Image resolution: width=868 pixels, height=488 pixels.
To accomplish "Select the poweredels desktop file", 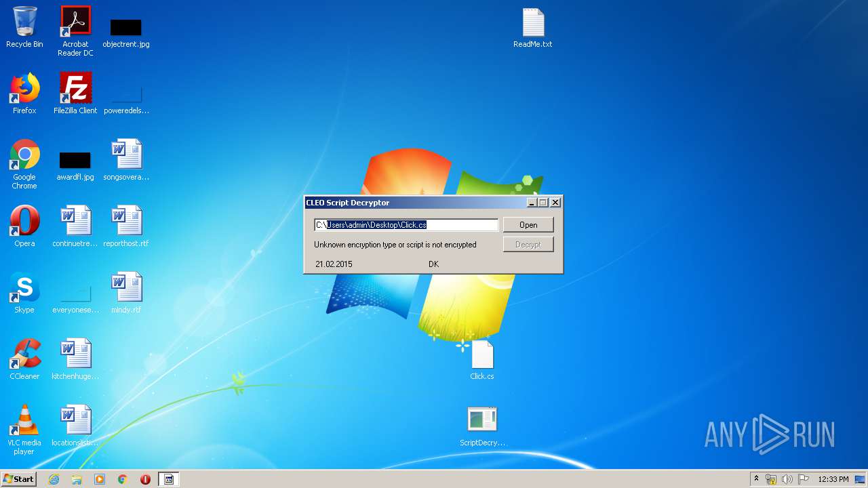I will (x=126, y=98).
